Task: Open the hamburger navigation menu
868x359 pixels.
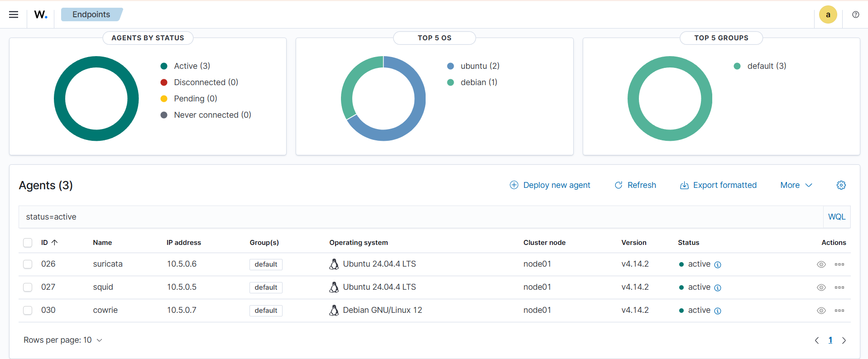Action: pos(14,14)
